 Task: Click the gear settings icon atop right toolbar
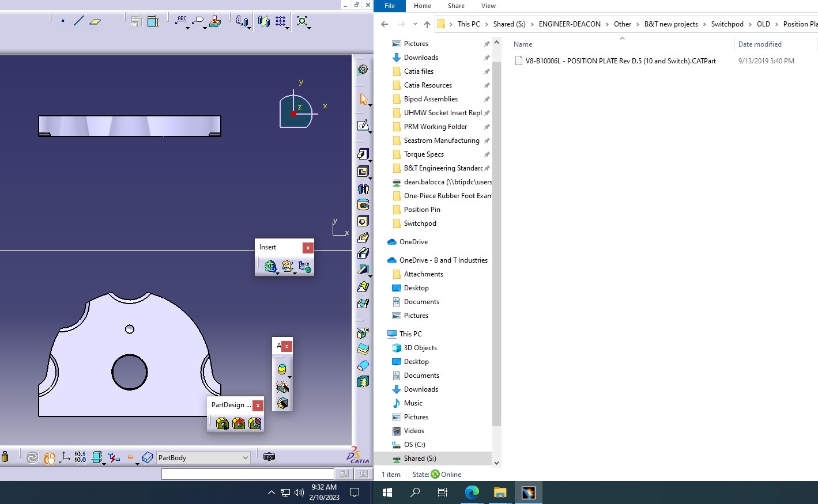(363, 70)
